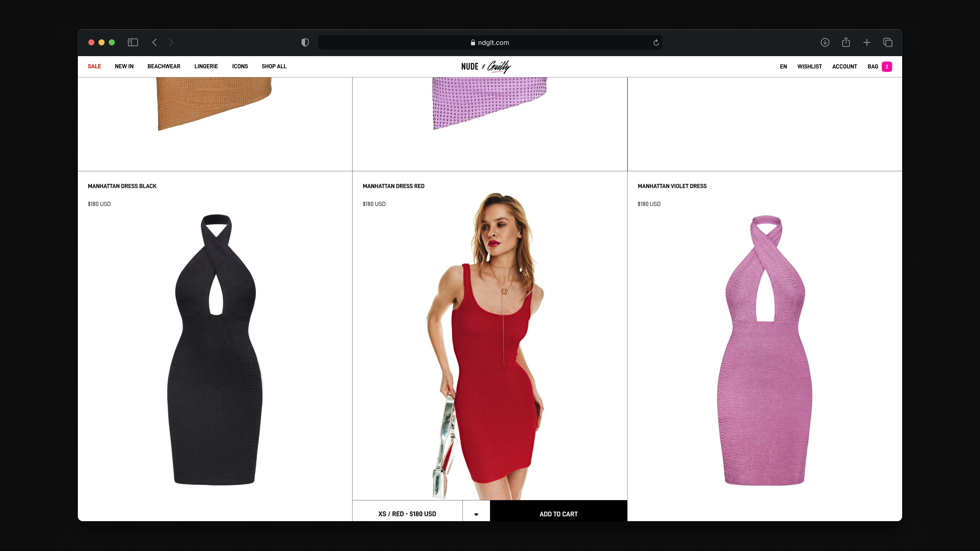Go back with the browser back arrow
Screen dimensions: 980x551
pos(154,42)
